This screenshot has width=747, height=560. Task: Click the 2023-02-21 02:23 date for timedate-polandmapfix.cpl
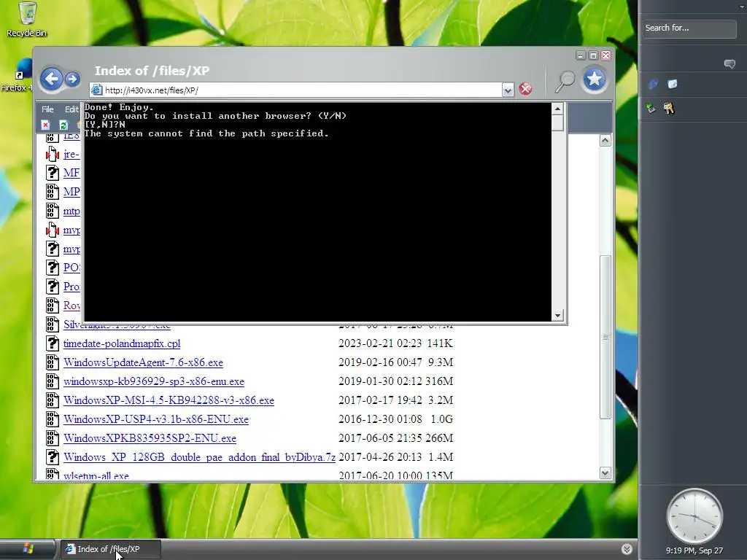(379, 343)
